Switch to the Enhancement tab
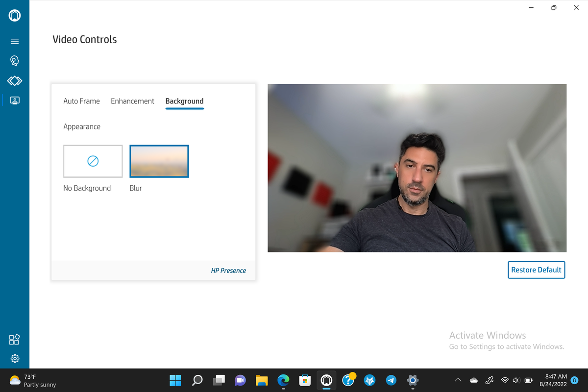Image resolution: width=588 pixels, height=392 pixels. tap(132, 101)
